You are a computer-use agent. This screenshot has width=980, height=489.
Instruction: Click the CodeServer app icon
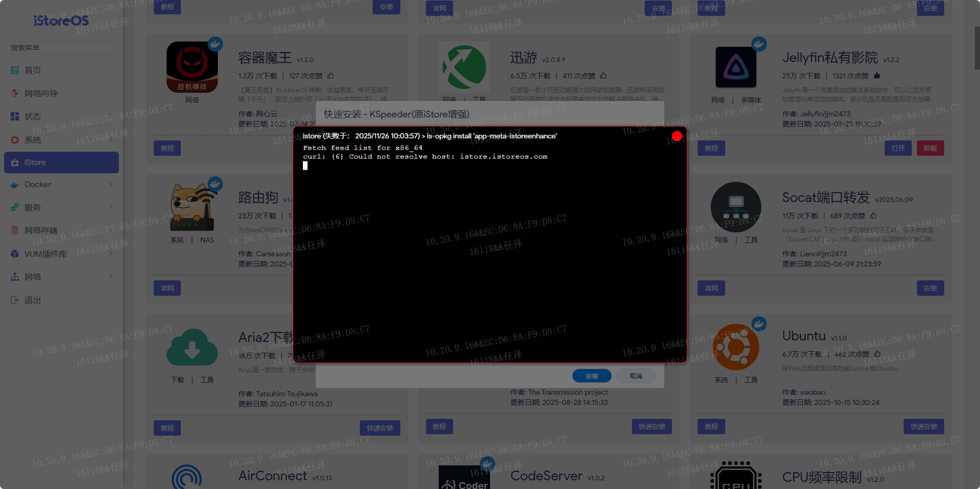pyautogui.click(x=464, y=477)
